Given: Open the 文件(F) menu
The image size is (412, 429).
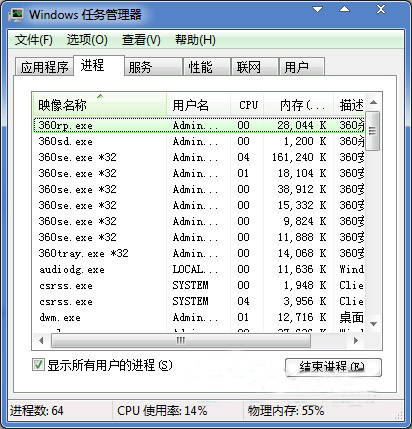Looking at the screenshot, I should click(33, 40).
